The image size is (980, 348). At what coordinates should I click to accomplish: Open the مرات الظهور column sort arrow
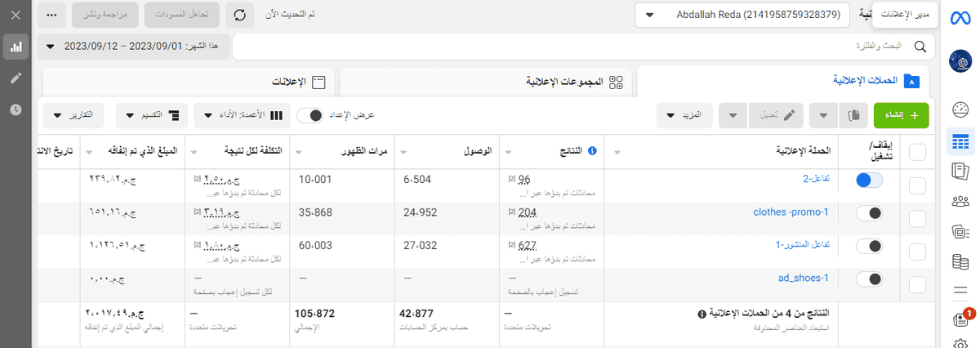tap(297, 153)
